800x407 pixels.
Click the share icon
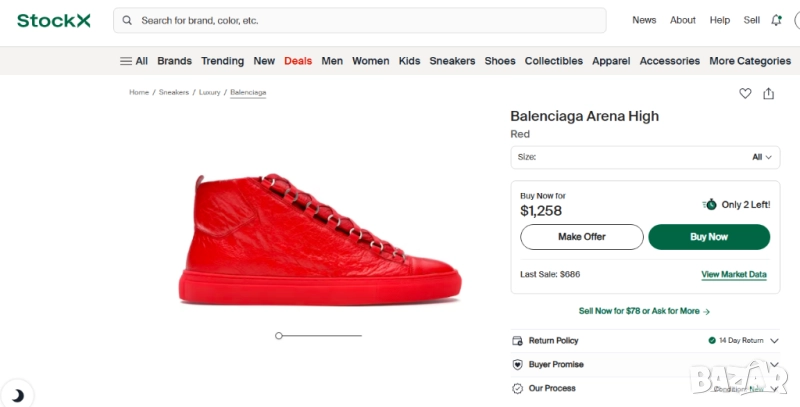tap(769, 93)
